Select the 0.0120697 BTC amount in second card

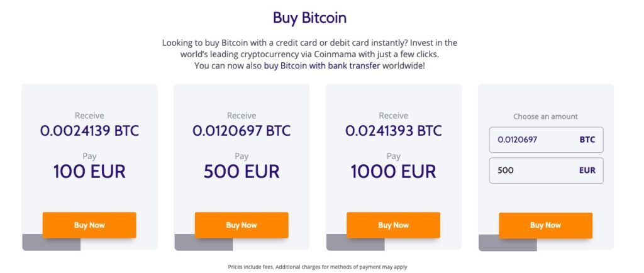241,131
